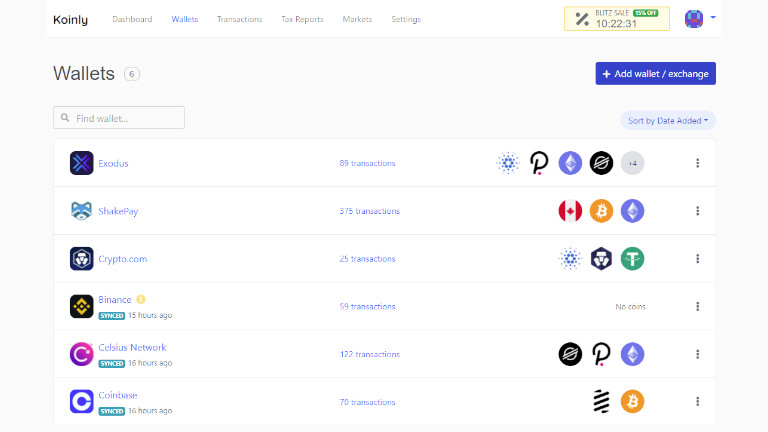768x432 pixels.
Task: Open the ShakePay three-dot options menu
Action: point(697,211)
